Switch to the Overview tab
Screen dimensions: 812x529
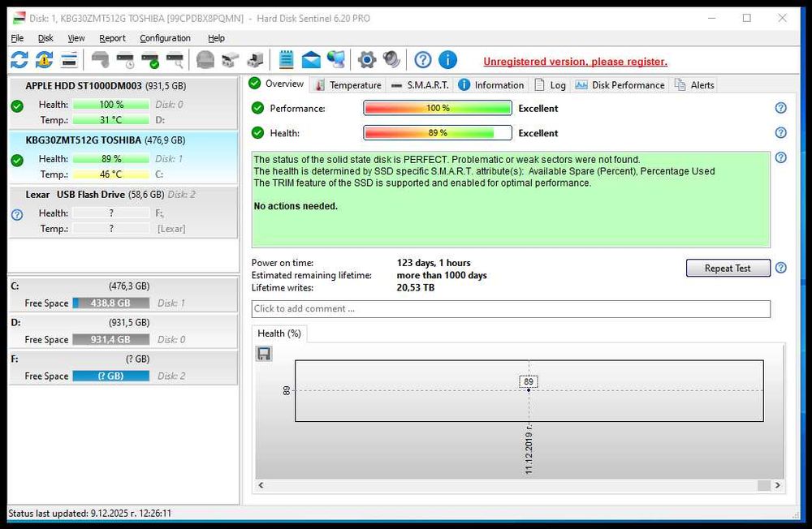click(x=277, y=84)
